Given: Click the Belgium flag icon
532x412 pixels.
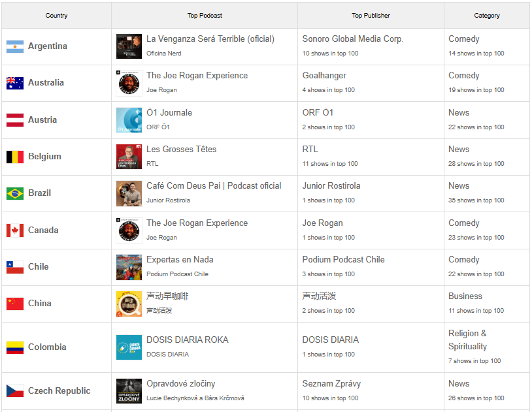Looking at the screenshot, I should pyautogui.click(x=15, y=157).
